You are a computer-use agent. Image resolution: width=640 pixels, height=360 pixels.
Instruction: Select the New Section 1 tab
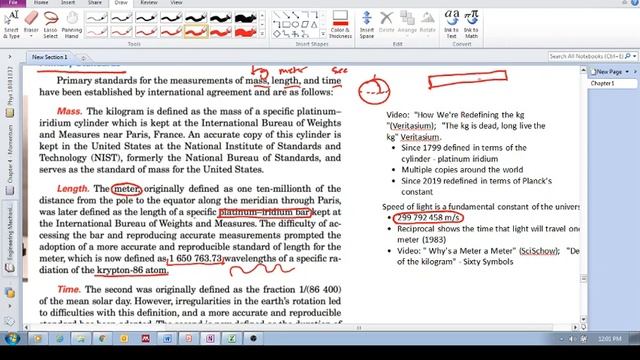click(49, 57)
